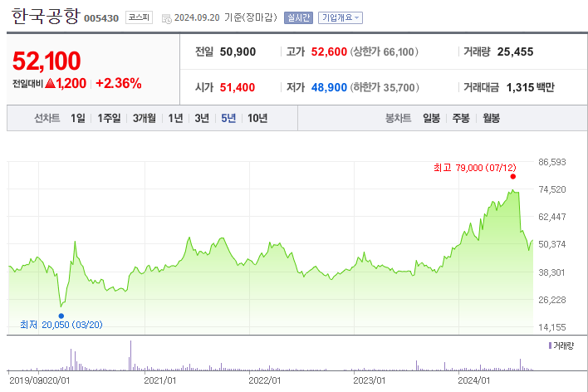The height and width of the screenshot is (392, 588).
Task: Click the red 최고 79,000 peak marker dot
Action: point(513,177)
